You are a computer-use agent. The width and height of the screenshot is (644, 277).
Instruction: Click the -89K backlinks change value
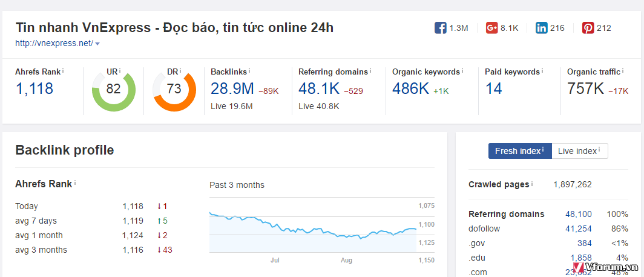pos(269,91)
